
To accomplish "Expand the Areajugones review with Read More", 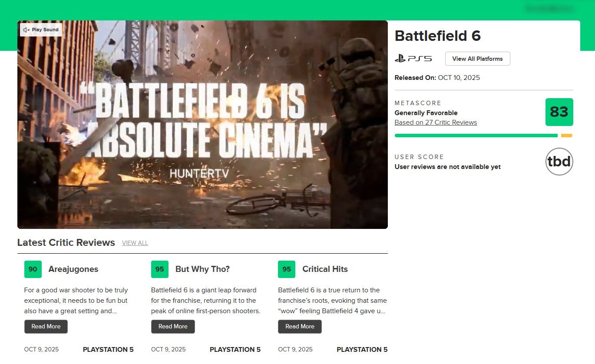I will [x=46, y=327].
